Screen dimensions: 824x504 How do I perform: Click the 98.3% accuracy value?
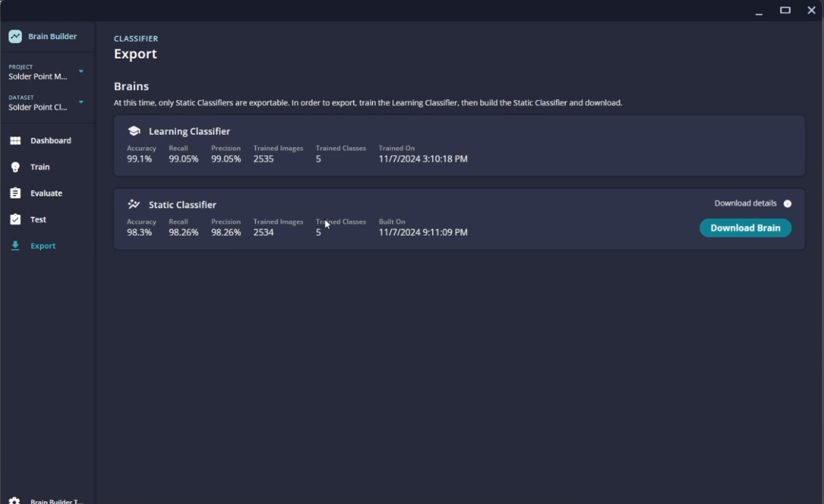(x=139, y=232)
